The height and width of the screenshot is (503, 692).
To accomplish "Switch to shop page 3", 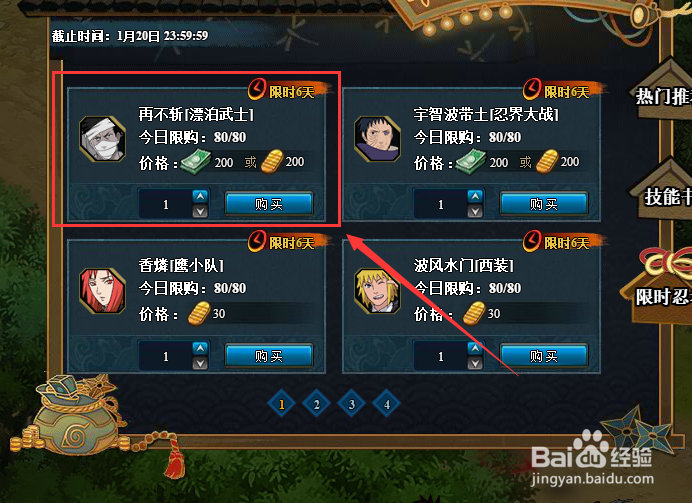I will (352, 404).
